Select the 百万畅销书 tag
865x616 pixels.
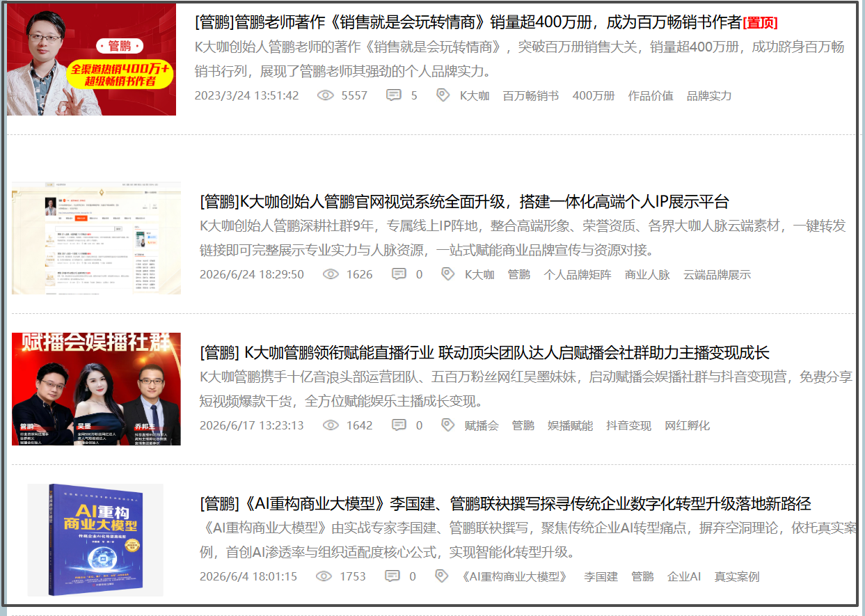point(531,96)
